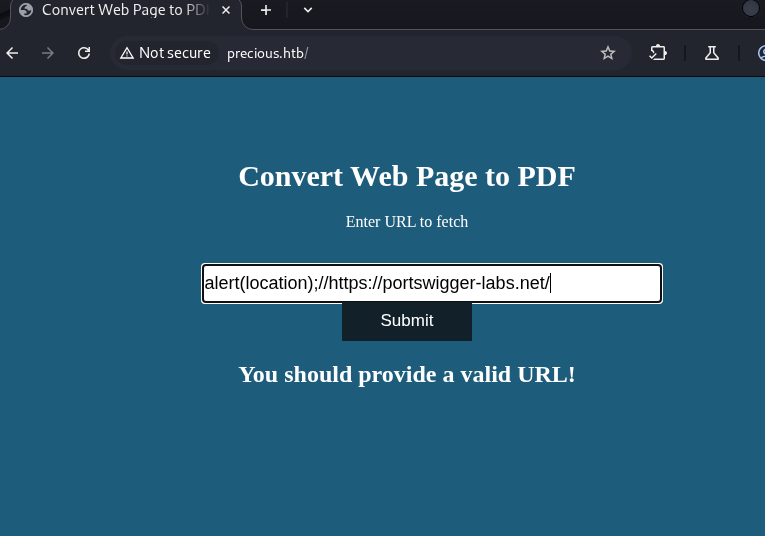This screenshot has width=765, height=536.
Task: Open the Chrome Labs flask icon
Action: pos(712,53)
